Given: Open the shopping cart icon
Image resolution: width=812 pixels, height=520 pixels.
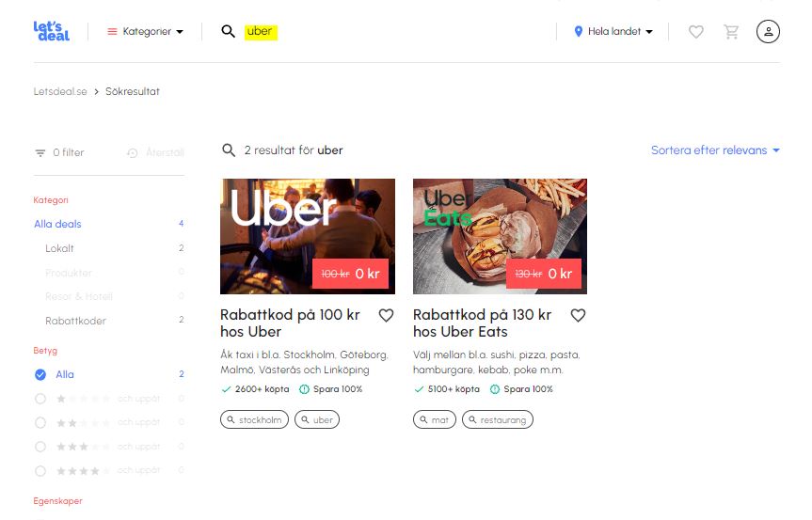Looking at the screenshot, I should coord(731,32).
